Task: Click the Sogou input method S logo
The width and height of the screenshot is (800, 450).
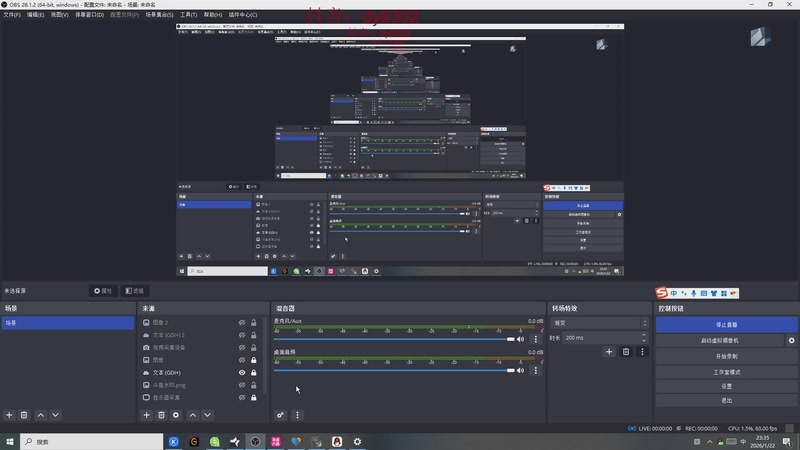Action: (662, 292)
